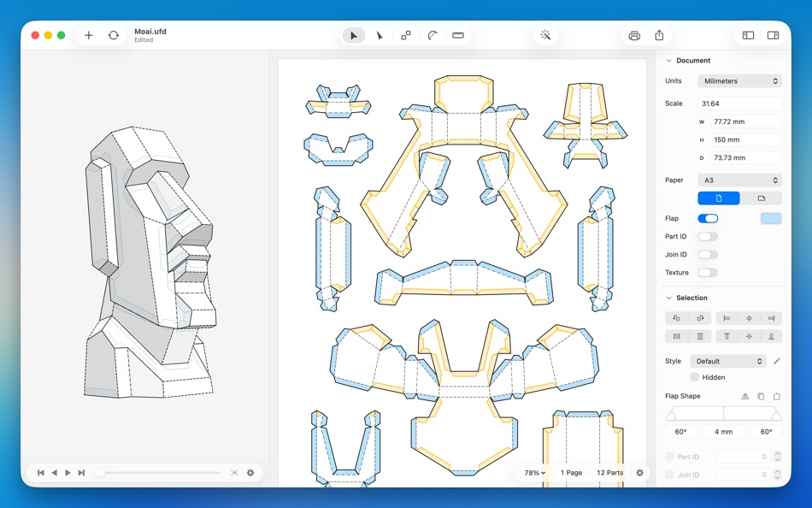
Task: Click the Moai.ufd document title
Action: 150,31
